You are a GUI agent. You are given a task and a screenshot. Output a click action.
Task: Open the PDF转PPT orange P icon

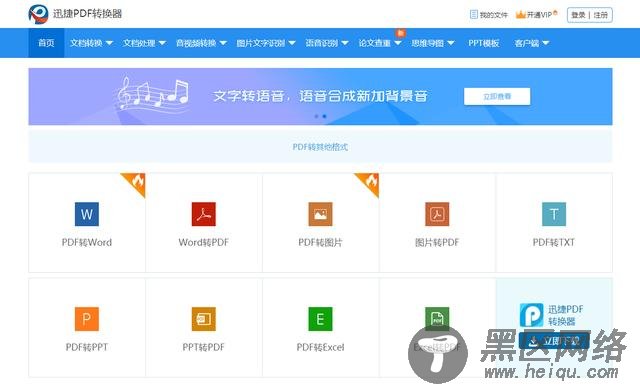point(87,319)
